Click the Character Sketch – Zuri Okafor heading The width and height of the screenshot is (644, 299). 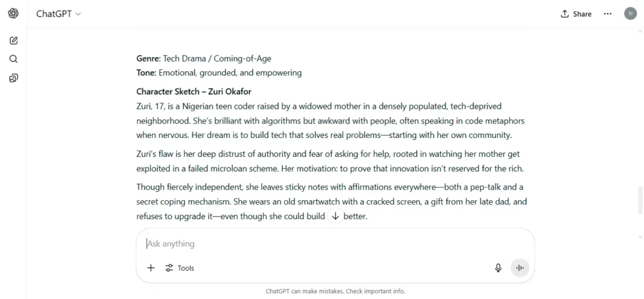[x=194, y=91]
